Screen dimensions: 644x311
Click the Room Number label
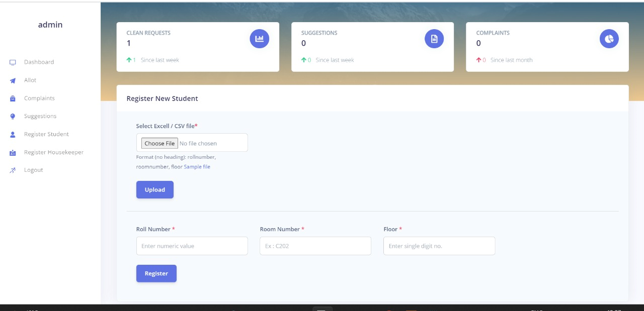pos(282,229)
